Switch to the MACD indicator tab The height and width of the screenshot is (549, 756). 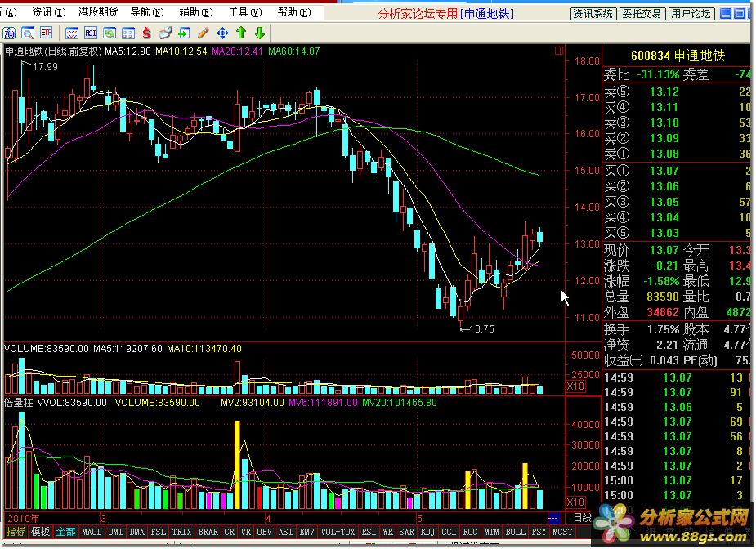click(92, 532)
